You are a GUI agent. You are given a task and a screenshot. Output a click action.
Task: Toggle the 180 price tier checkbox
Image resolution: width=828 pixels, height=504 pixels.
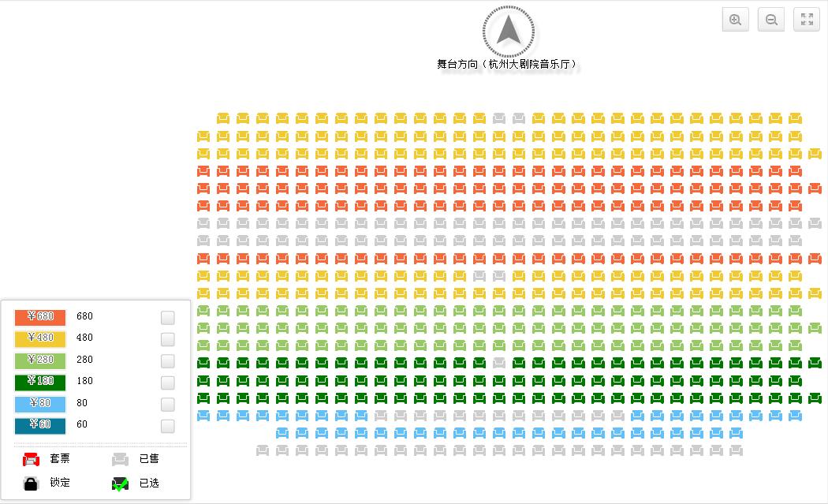click(x=168, y=383)
